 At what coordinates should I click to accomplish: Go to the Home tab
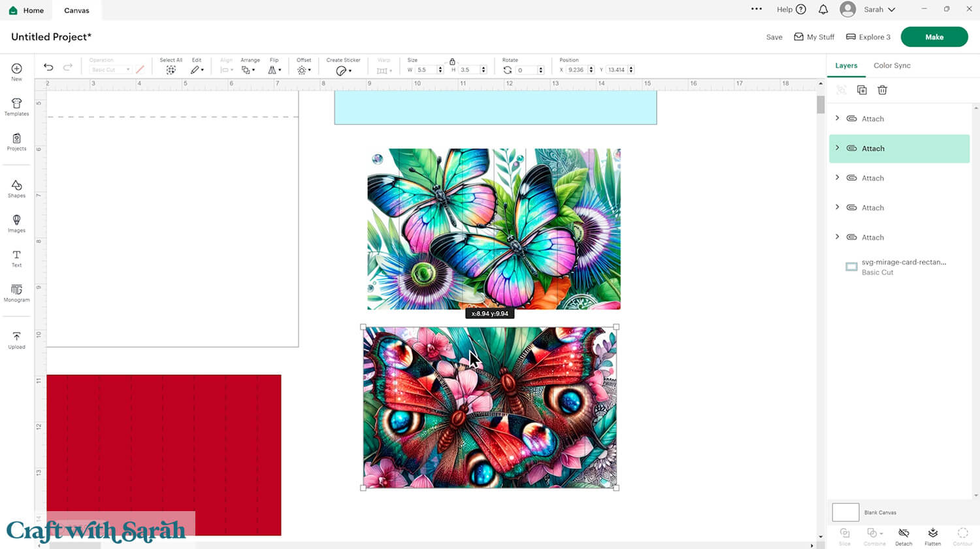[x=27, y=10]
